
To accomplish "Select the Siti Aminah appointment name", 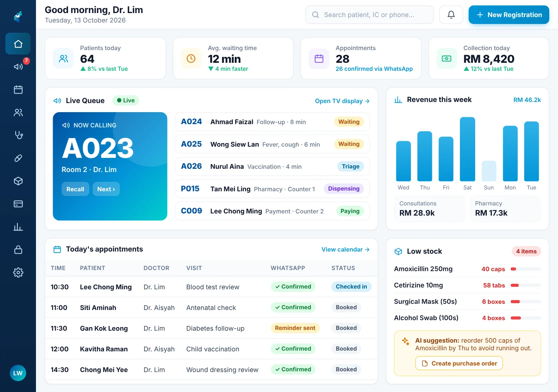I will [98, 308].
